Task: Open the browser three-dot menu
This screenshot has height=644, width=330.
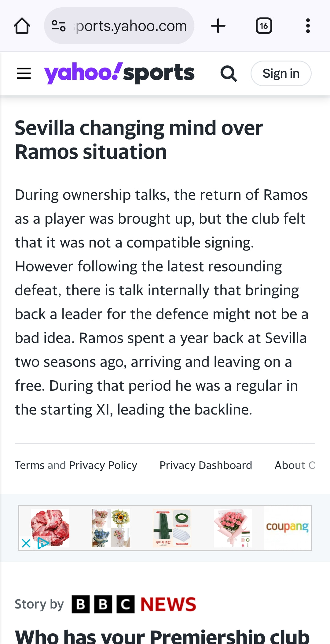Action: [308, 26]
